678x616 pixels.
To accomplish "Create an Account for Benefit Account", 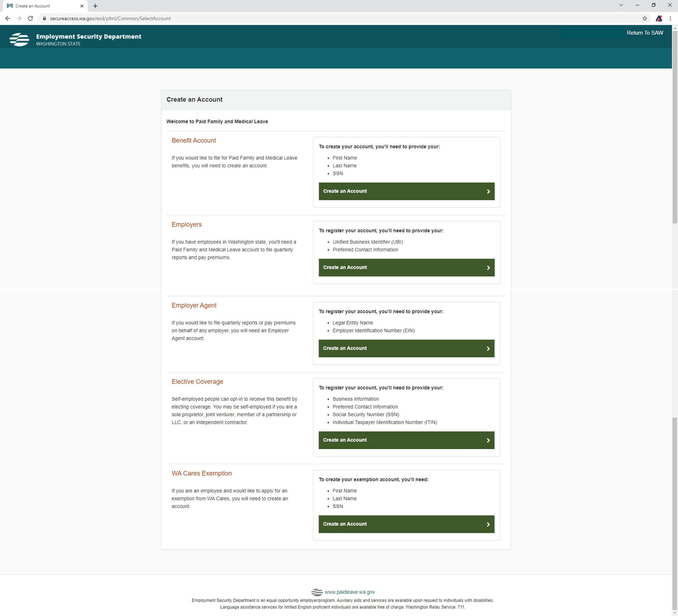I will pos(406,191).
